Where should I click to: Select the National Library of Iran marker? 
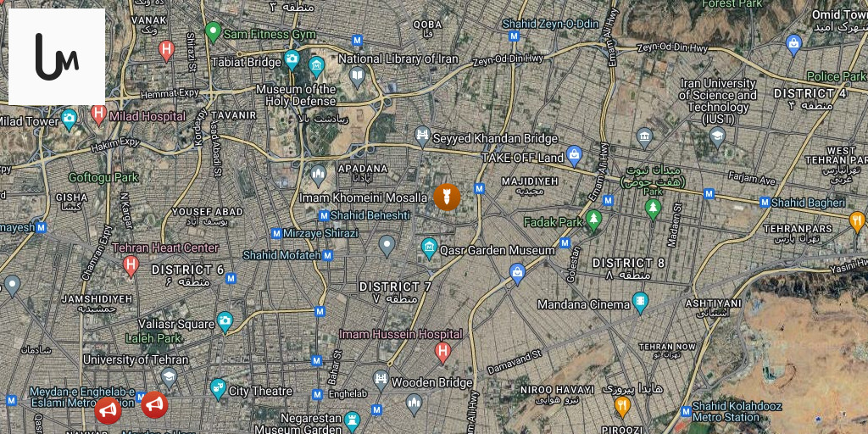[357, 77]
